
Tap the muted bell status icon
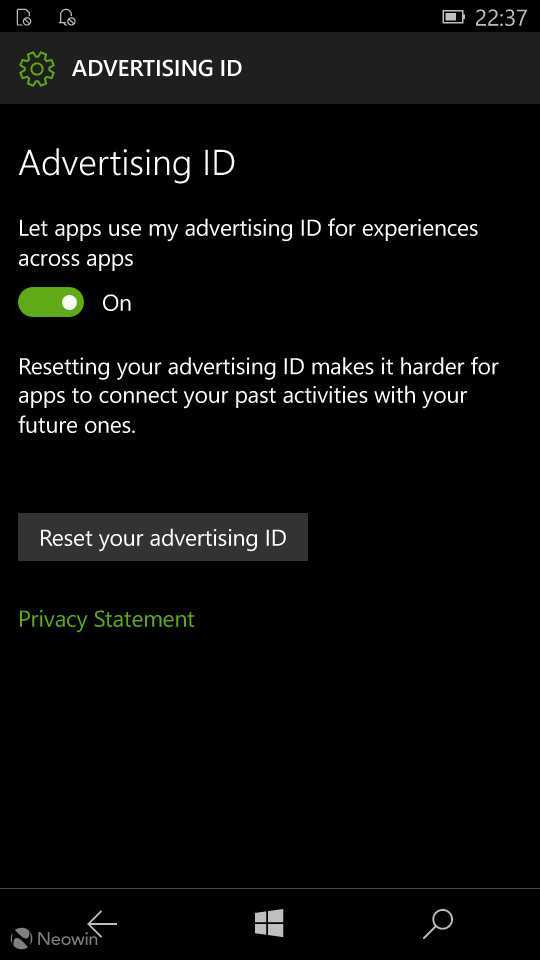click(x=67, y=18)
